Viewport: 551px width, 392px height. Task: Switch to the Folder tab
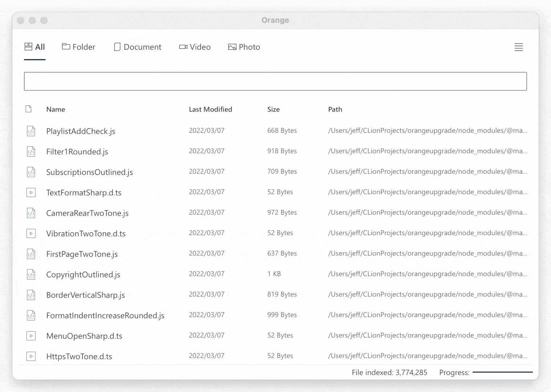[x=79, y=47]
